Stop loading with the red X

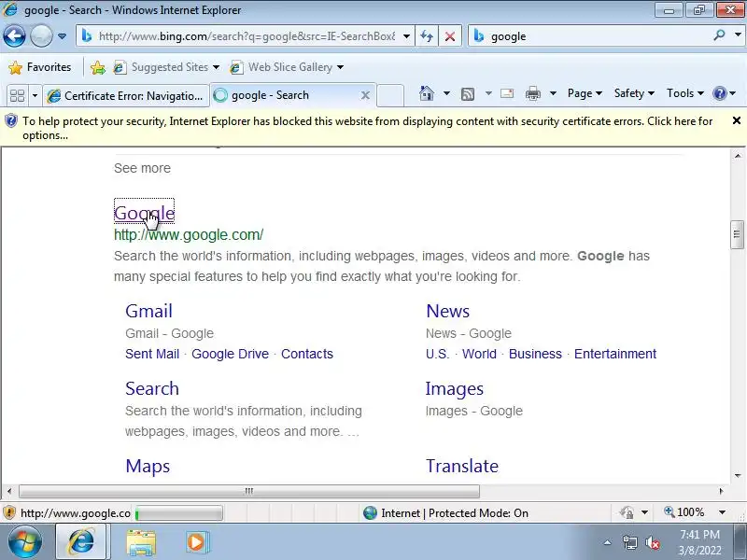pyautogui.click(x=450, y=36)
